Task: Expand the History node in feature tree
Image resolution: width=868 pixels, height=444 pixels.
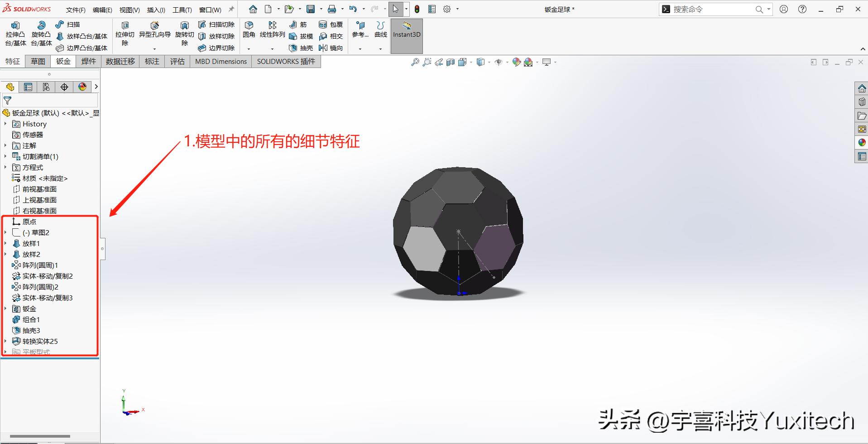Action: 5,124
